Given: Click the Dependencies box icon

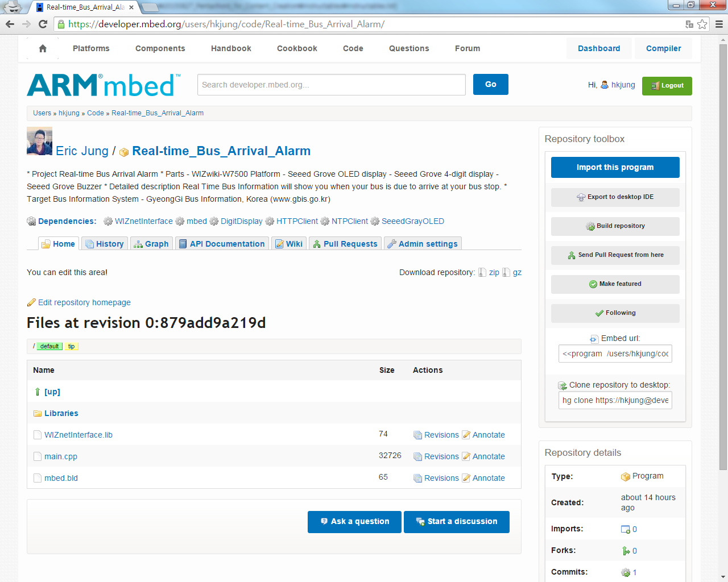Looking at the screenshot, I should click(x=31, y=221).
